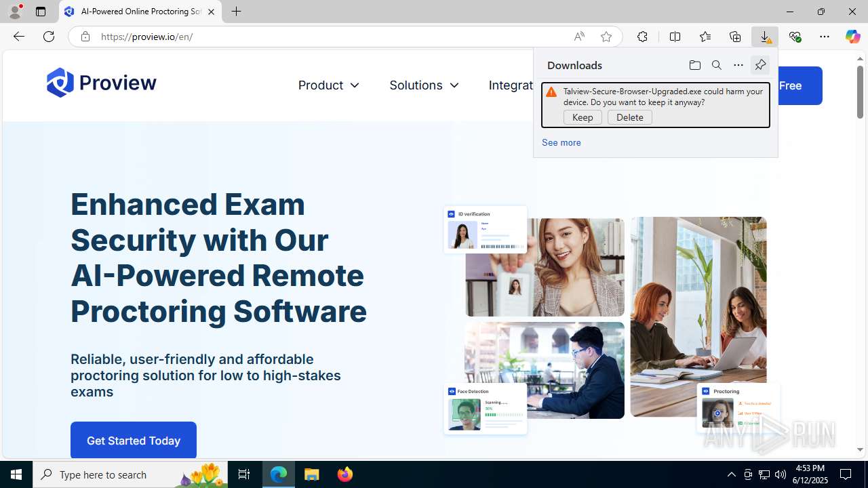Open Split screen view
This screenshot has height=488, width=868.
pyautogui.click(x=675, y=37)
